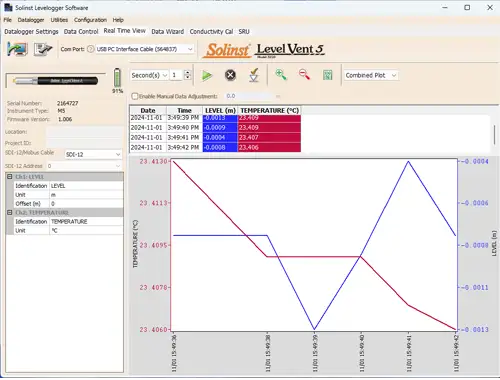
Task: Click the edit settings icon beside it
Action: coord(43,49)
